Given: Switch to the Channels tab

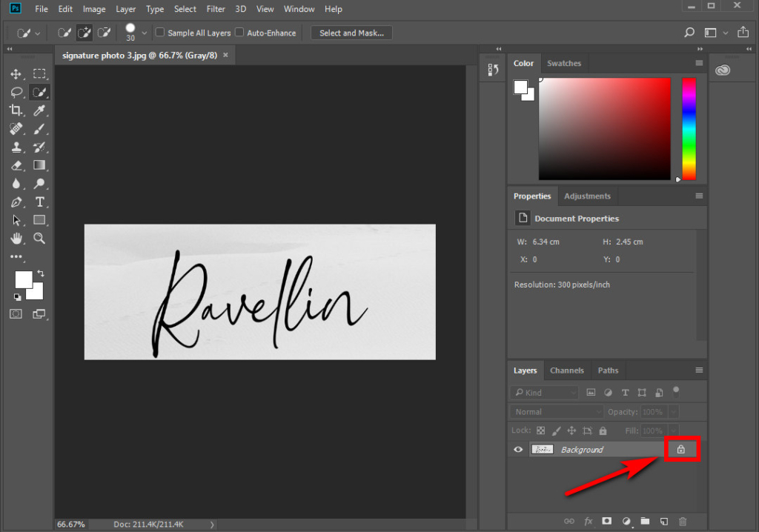Looking at the screenshot, I should 567,370.
